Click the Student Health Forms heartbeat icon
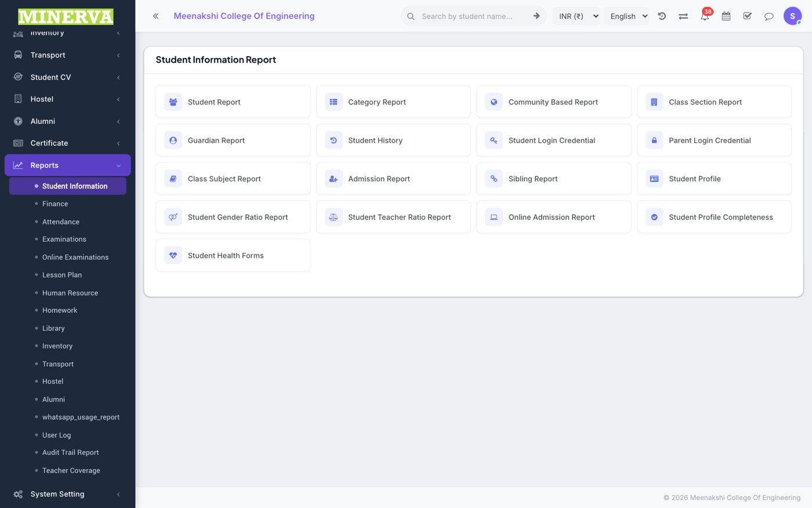This screenshot has height=508, width=812. 173,255
